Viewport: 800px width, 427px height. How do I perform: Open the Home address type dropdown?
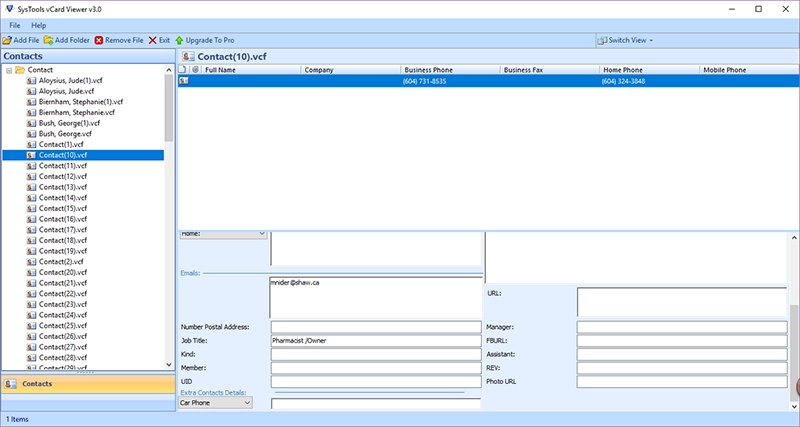pyautogui.click(x=223, y=234)
